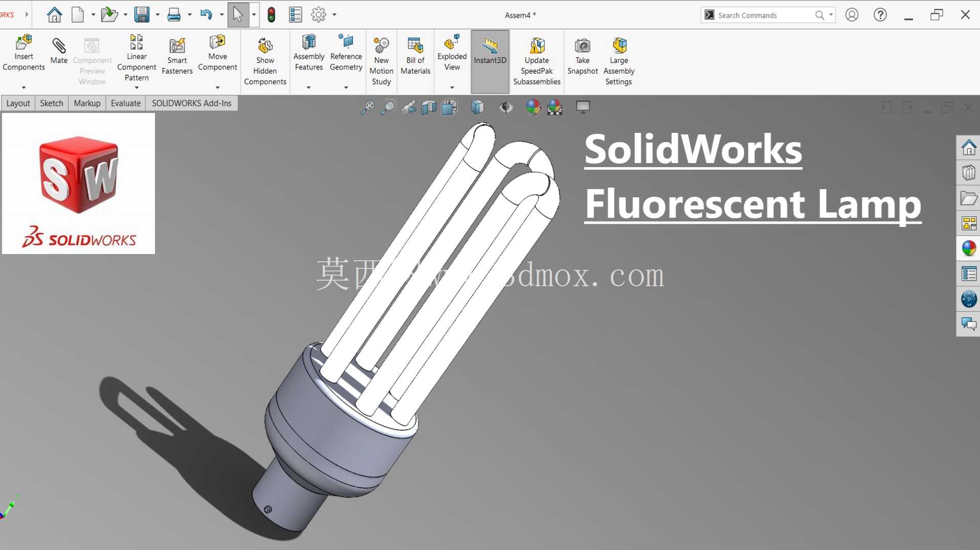
Task: Click the Insert Components tool
Action: pos(24,53)
